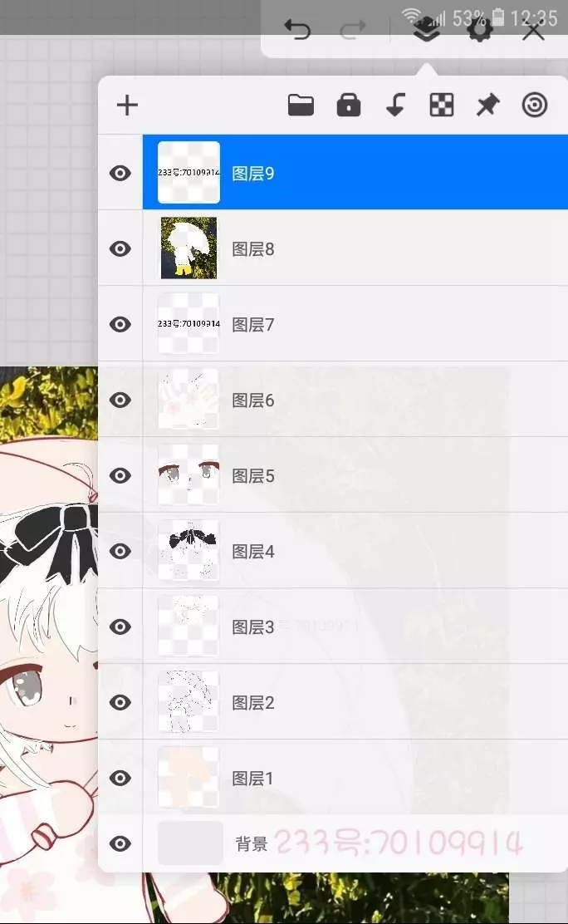Open settings gear icon
568x924 pixels.
[480, 29]
